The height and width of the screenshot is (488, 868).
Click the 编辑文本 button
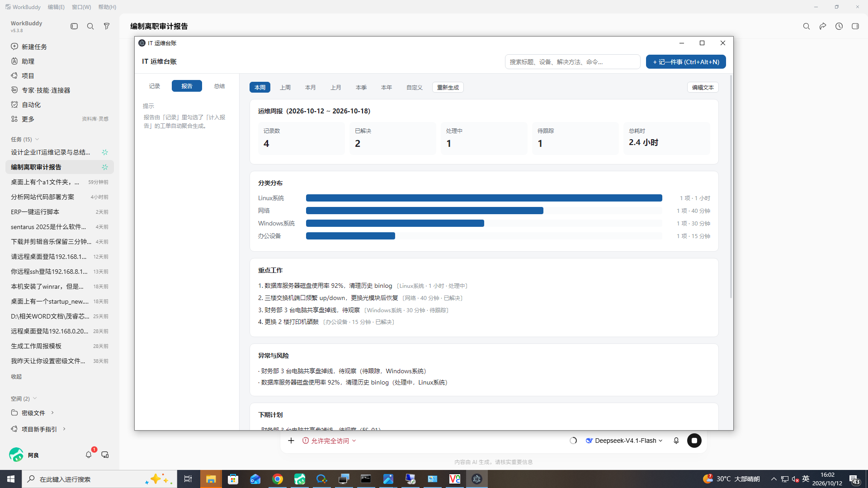pos(703,87)
